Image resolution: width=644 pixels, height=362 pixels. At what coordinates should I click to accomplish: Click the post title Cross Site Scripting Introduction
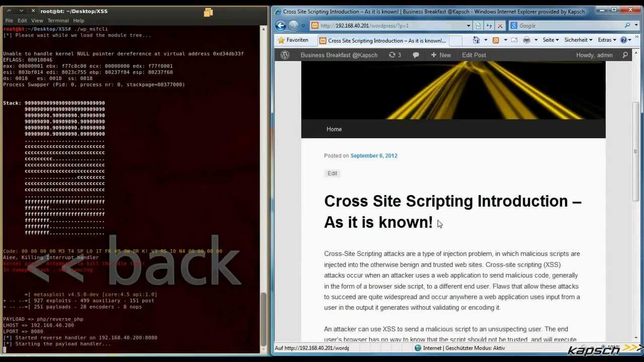453,212
